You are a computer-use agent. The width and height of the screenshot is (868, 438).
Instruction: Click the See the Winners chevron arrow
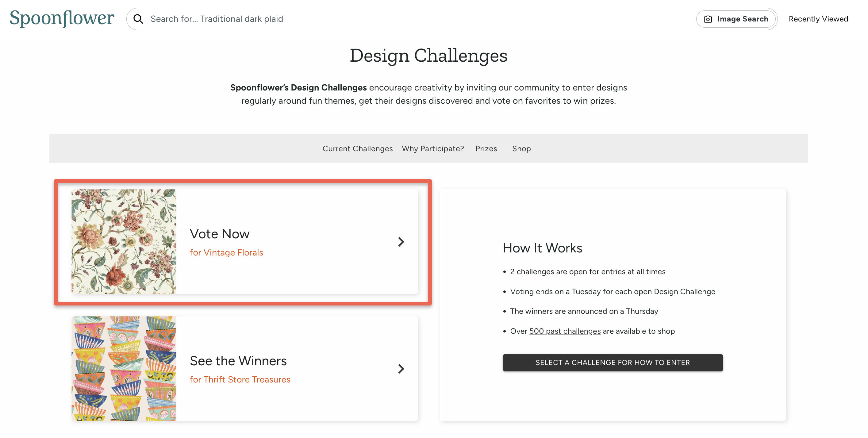[401, 369]
